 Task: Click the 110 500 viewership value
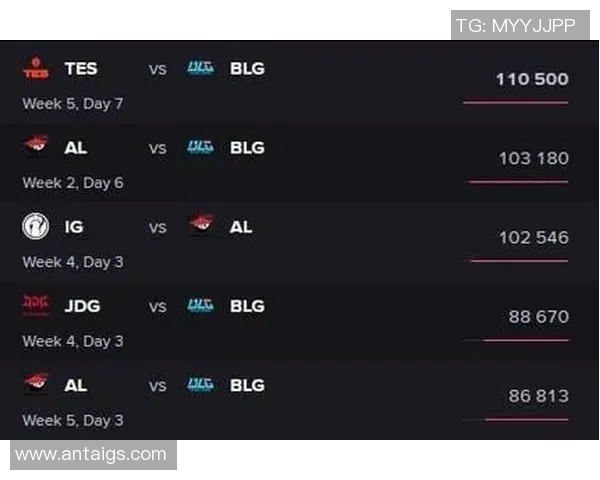click(532, 79)
